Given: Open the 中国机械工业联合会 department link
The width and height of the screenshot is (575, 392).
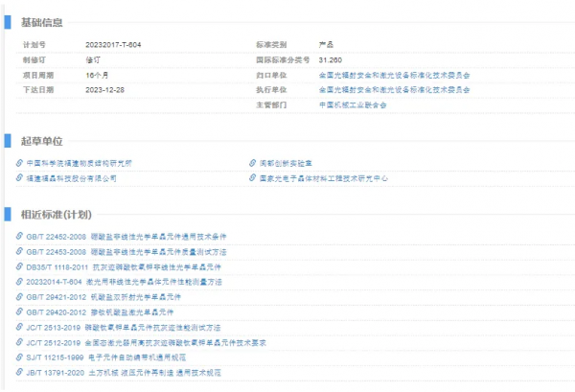Looking at the screenshot, I should pos(353,104).
